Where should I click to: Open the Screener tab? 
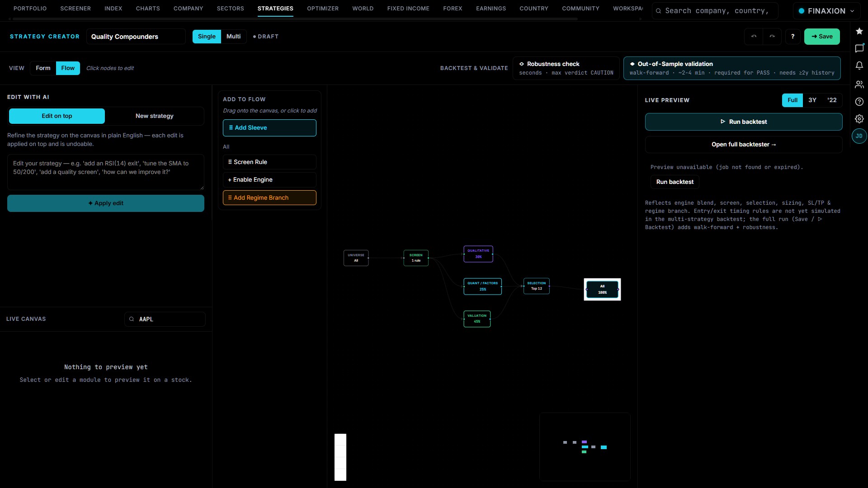click(75, 9)
